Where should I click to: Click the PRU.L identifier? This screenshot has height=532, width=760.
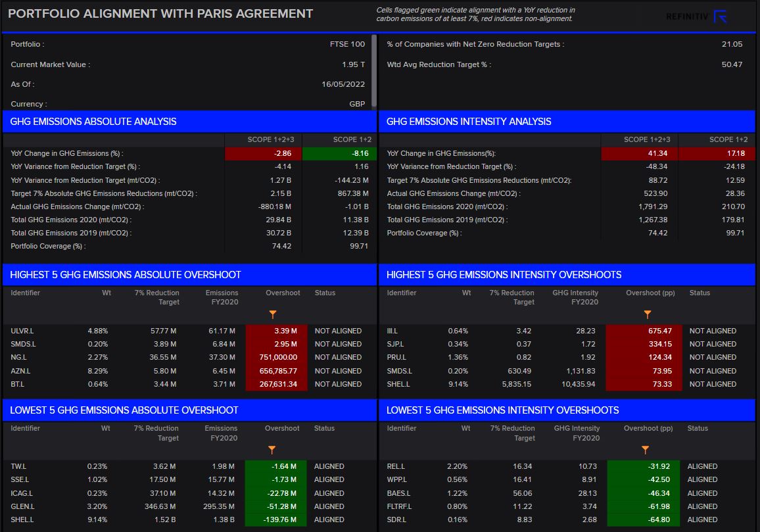point(396,357)
